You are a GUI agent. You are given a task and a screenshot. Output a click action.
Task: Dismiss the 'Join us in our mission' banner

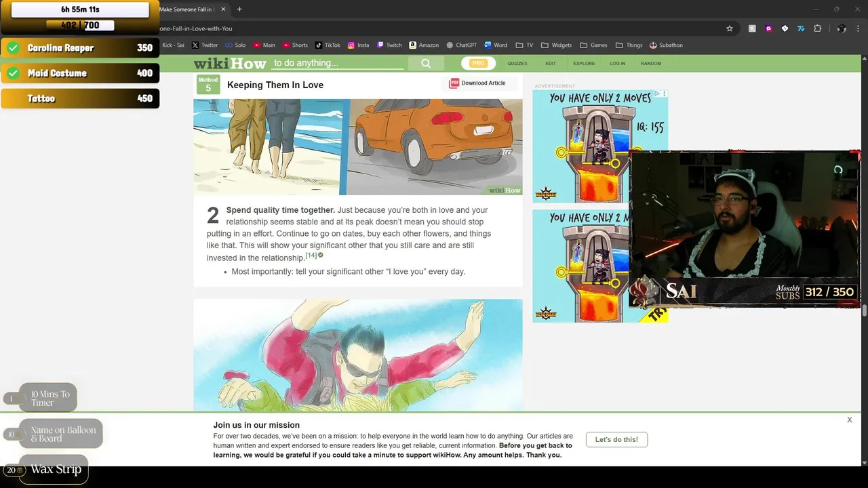click(849, 420)
